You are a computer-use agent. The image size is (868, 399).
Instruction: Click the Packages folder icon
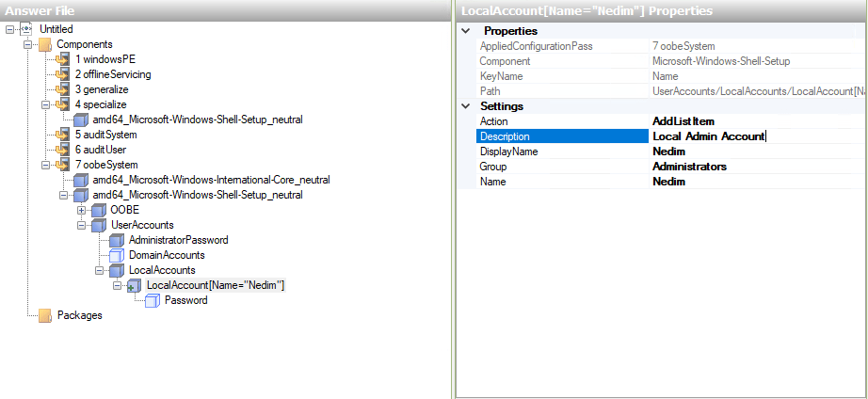tap(45, 315)
